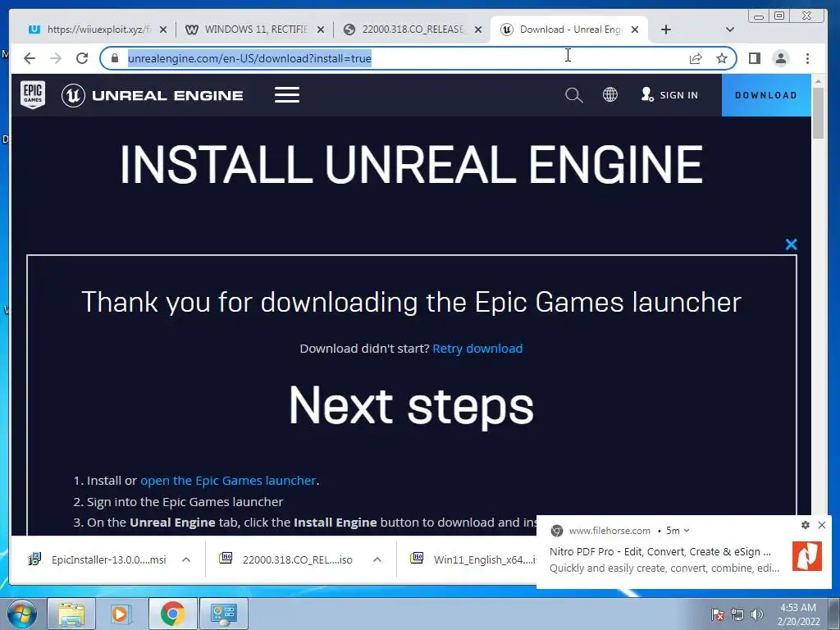Viewport: 840px width, 630px height.
Task: Open the control panel taskbar item
Action: point(223,614)
